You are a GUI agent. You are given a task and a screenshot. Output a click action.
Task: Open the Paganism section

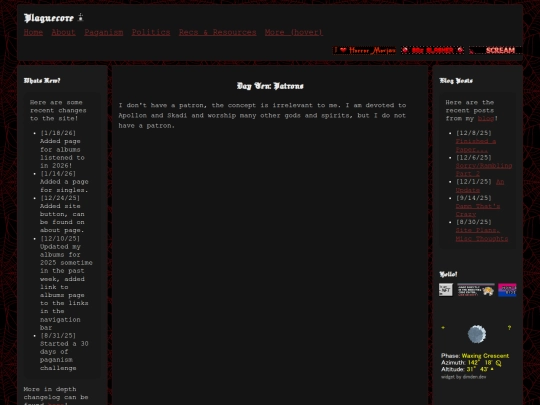tap(104, 32)
